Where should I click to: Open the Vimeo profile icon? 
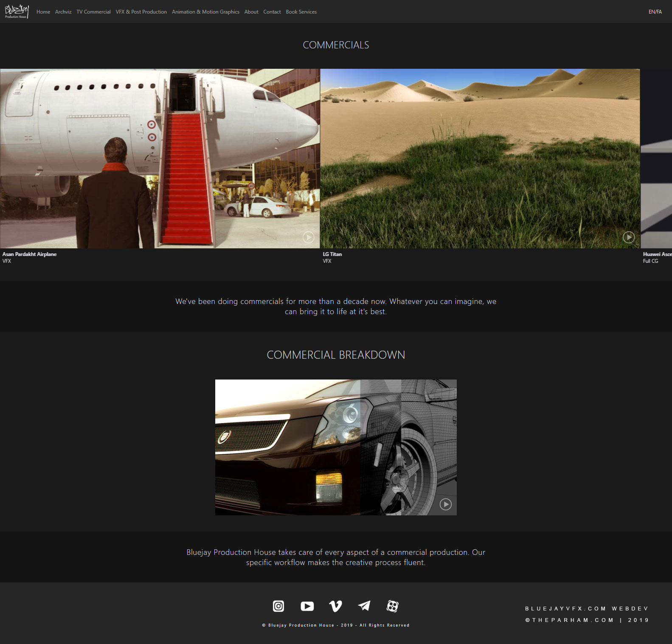(335, 606)
